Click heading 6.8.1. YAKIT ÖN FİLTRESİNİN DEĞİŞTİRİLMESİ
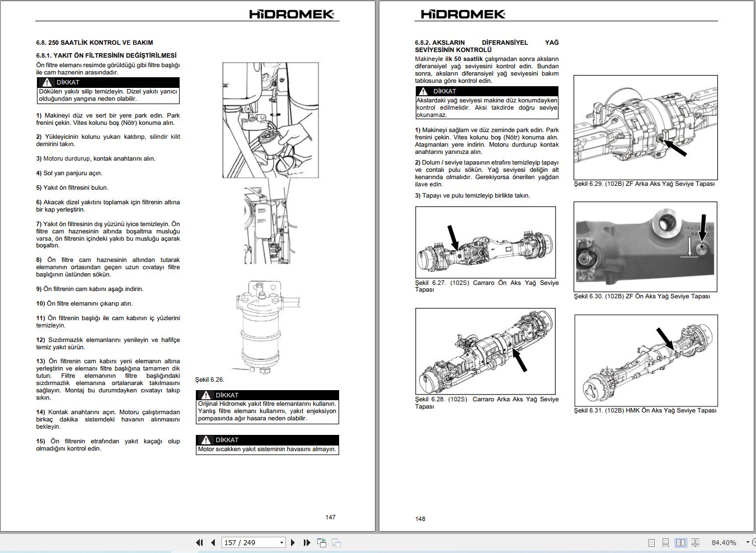This screenshot has width=756, height=553. (106, 55)
